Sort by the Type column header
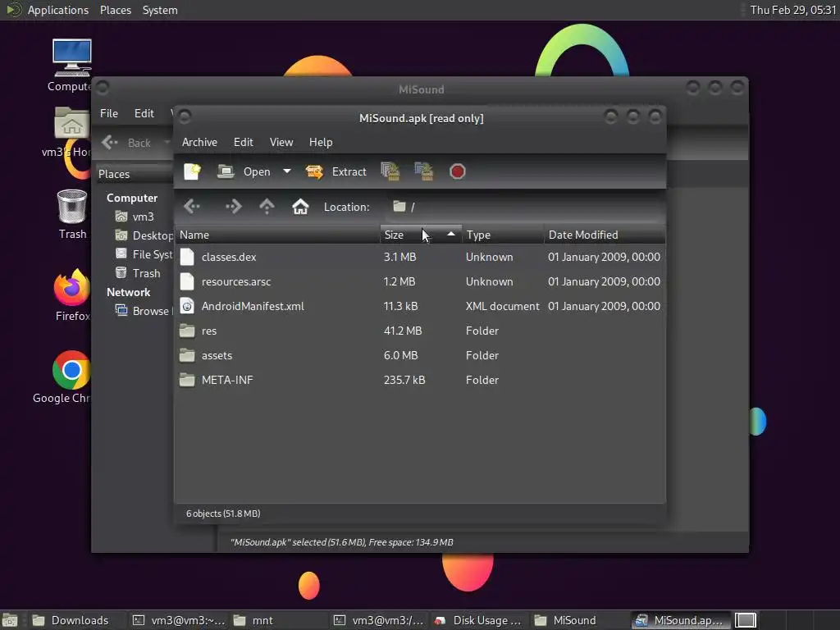The height and width of the screenshot is (630, 840). tap(503, 235)
